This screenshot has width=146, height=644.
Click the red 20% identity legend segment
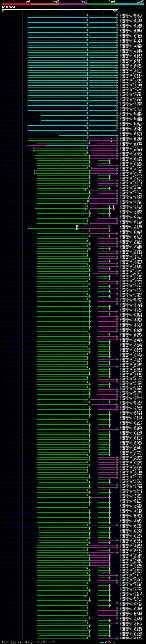tap(16, 4)
